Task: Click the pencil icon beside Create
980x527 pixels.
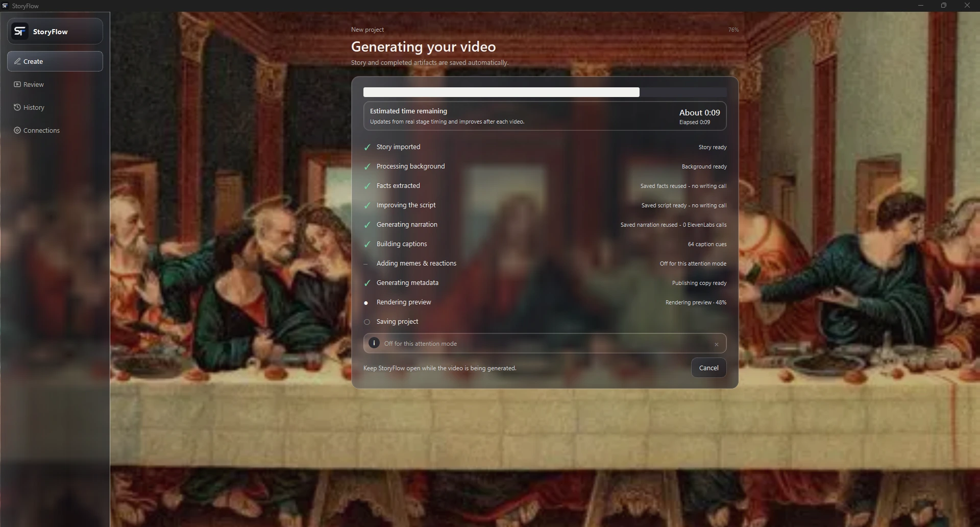Action: (17, 61)
